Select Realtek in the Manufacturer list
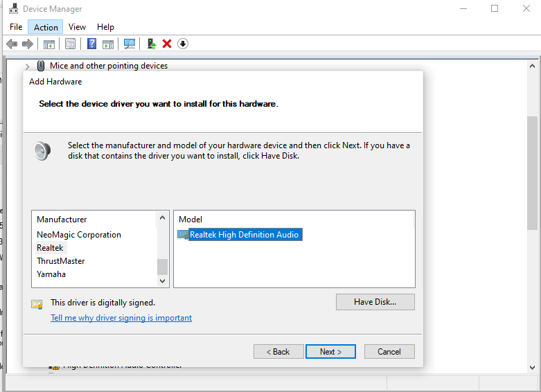Image resolution: width=541 pixels, height=392 pixels. (x=51, y=248)
